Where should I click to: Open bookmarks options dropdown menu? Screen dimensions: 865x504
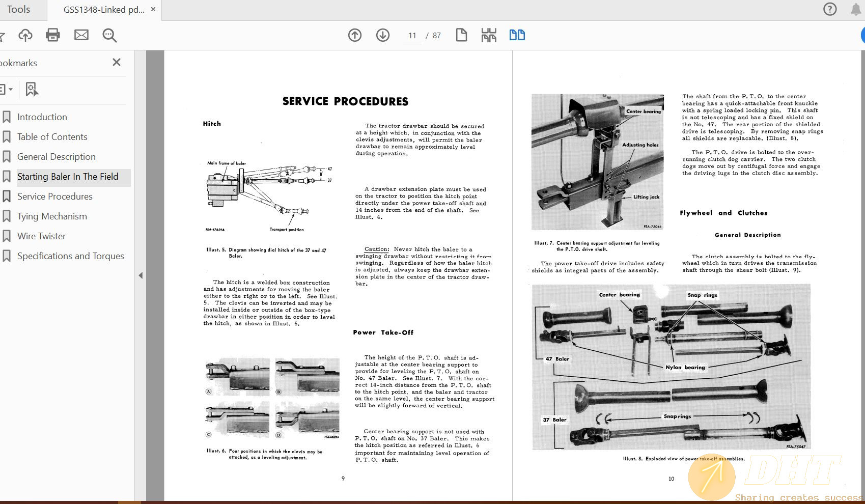point(6,90)
